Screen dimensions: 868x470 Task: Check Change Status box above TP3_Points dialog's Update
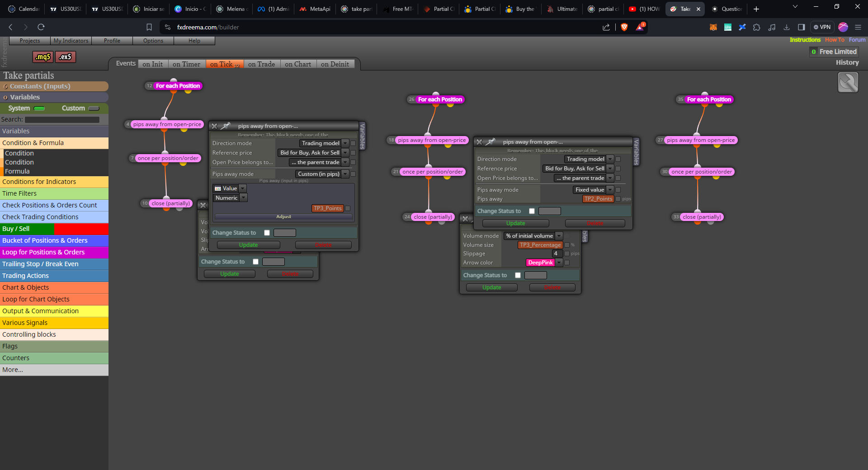267,233
